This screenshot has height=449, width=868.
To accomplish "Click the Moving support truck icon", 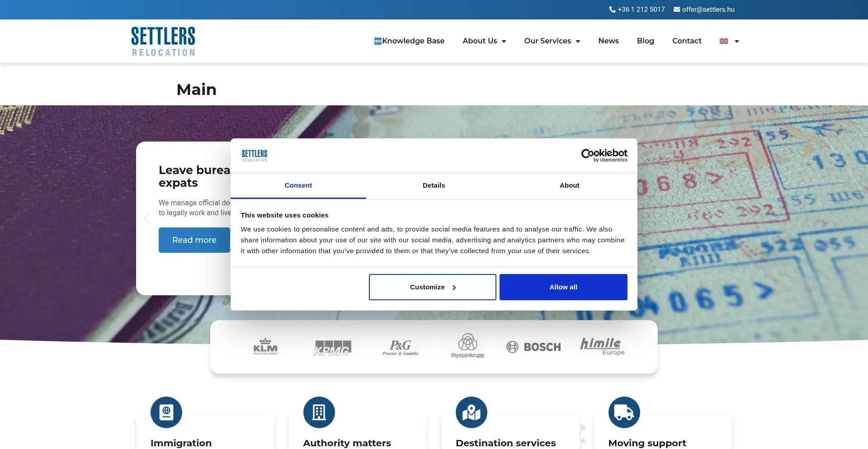I will (624, 412).
